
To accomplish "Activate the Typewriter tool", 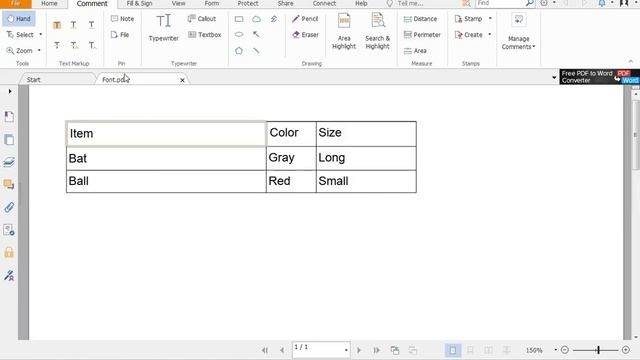I will click(164, 27).
